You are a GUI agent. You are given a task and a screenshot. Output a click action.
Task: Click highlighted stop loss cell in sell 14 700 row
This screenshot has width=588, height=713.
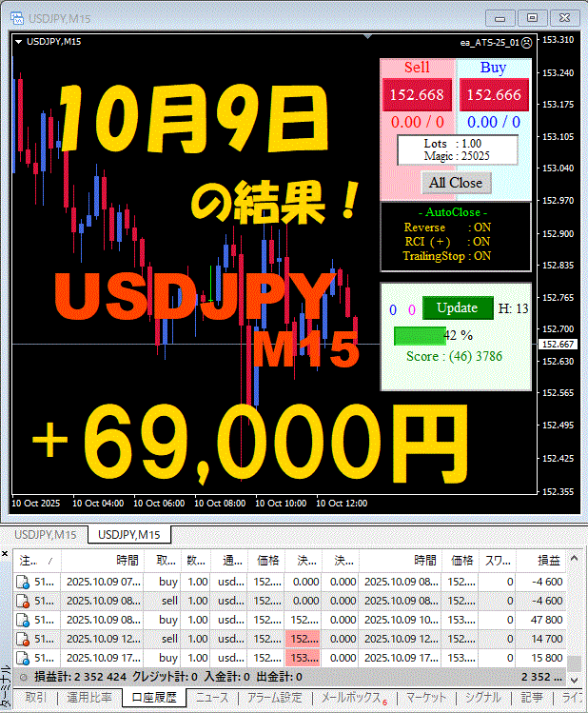click(303, 639)
